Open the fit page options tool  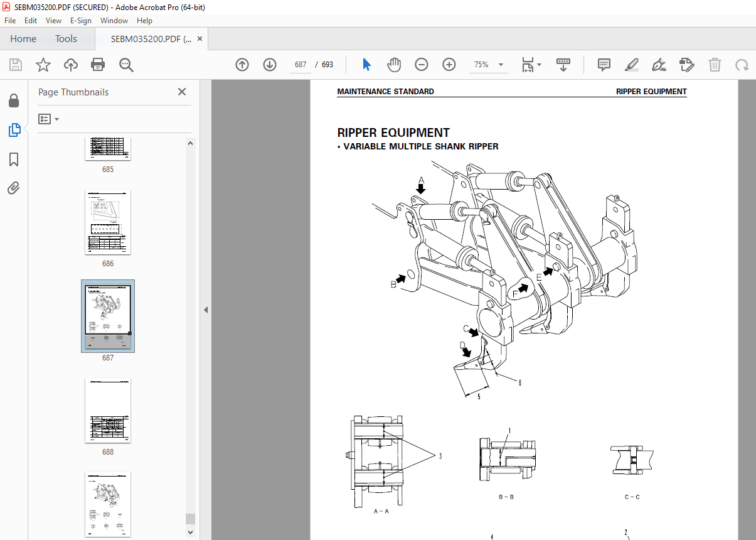531,65
